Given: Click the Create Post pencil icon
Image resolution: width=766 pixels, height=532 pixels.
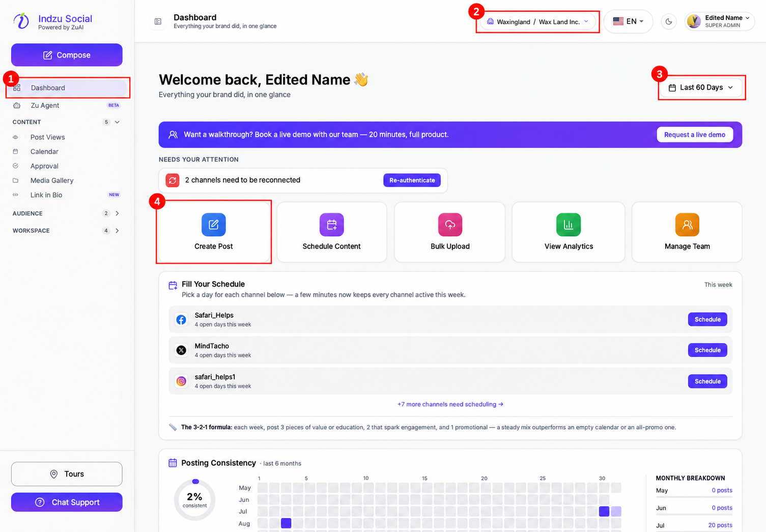Looking at the screenshot, I should [x=213, y=225].
